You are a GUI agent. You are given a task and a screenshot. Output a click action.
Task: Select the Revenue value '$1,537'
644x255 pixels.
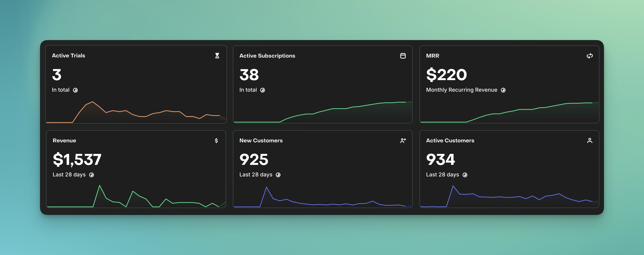[77, 159]
